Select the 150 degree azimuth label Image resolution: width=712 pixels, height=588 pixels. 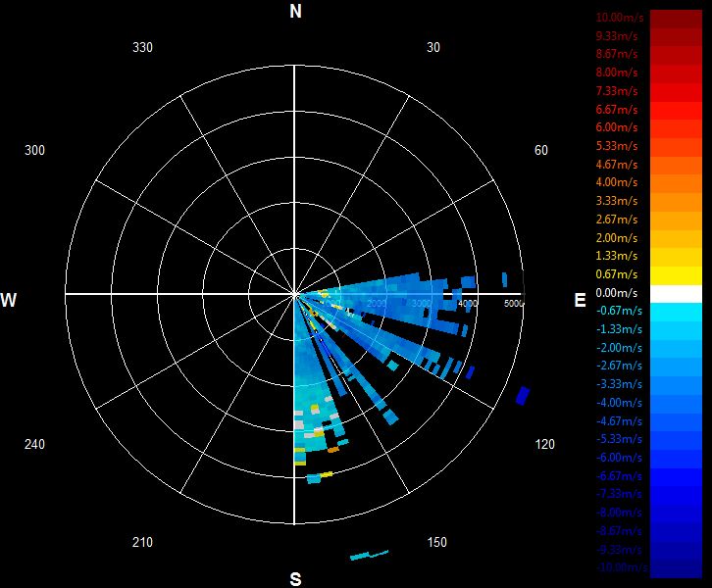coord(436,542)
